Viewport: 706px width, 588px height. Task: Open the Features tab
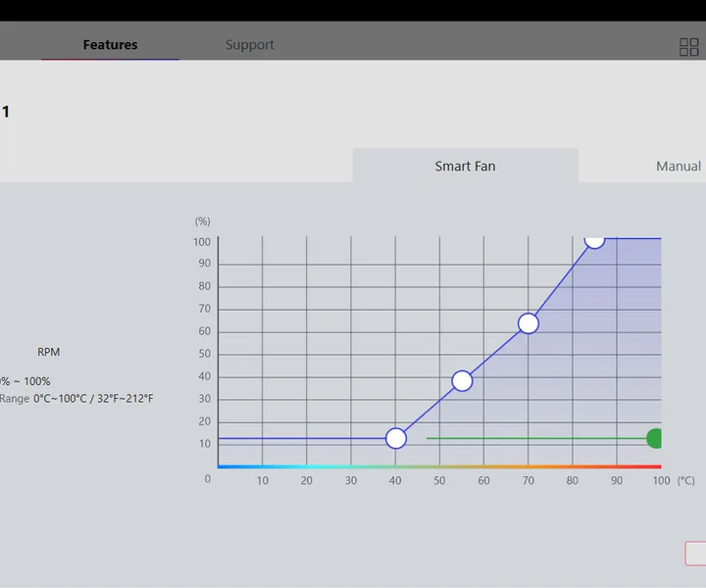coord(110,45)
